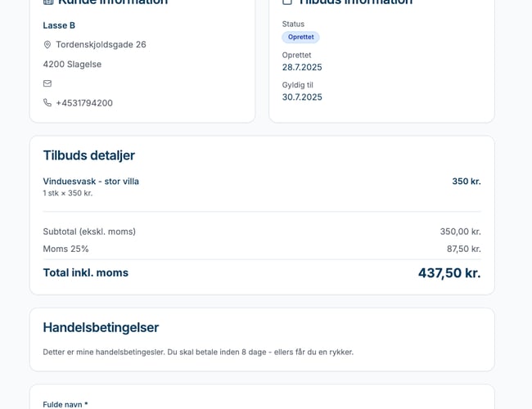The image size is (532, 409).
Task: Click the phone icon beside +4531794200
Action: point(47,103)
